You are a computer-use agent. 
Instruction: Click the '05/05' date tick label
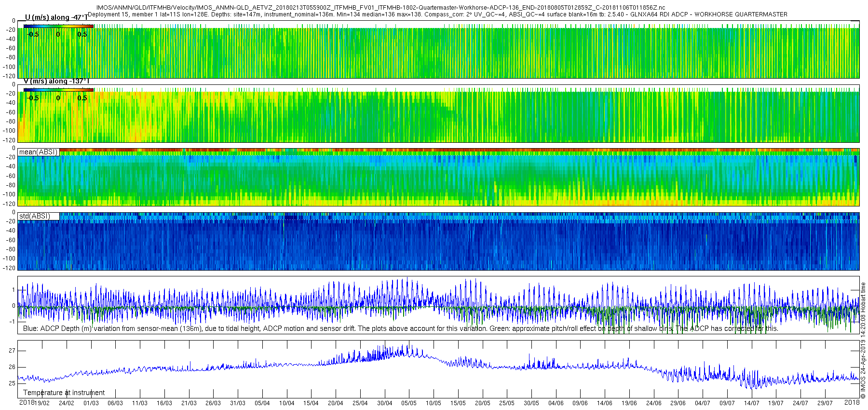click(x=409, y=403)
